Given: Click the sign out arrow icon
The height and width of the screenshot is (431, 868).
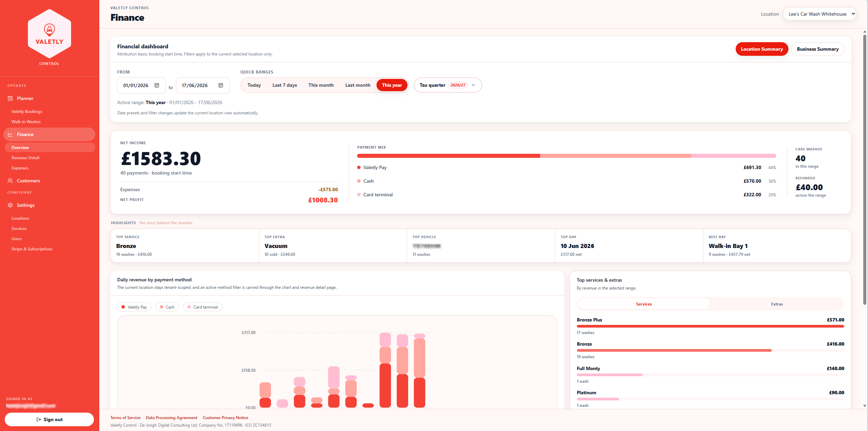Looking at the screenshot, I should point(39,419).
